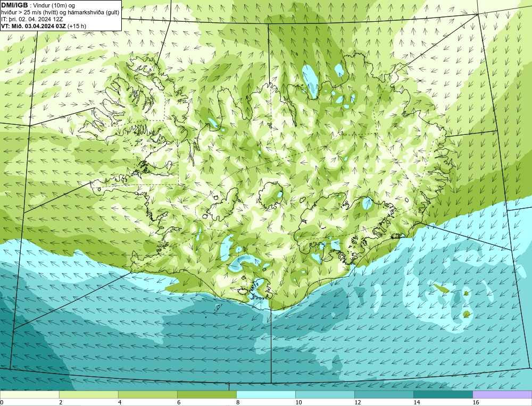The image size is (532, 406).
Task: Click the 0–2 m/s pale legend swatch
Action: click(x=29, y=394)
